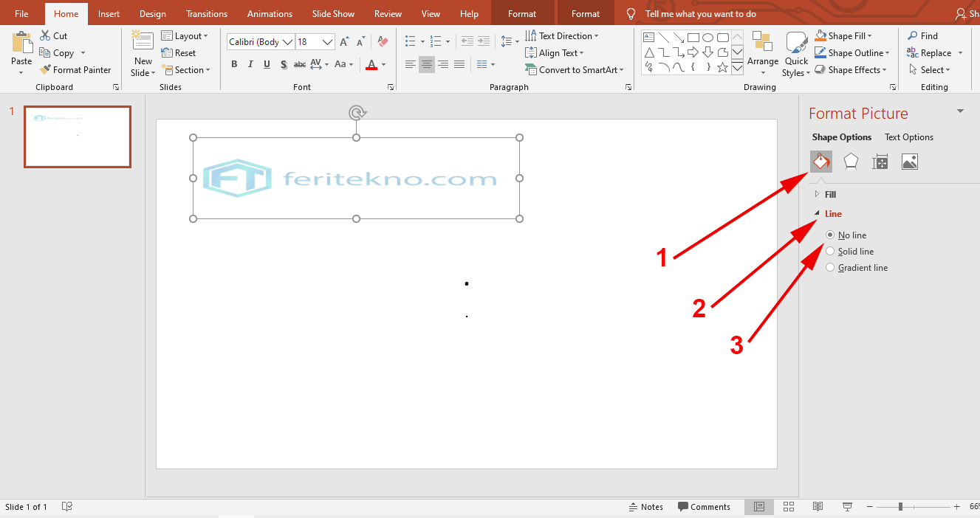The height and width of the screenshot is (518, 980).
Task: Pick the Oval shape from the shapes gallery
Action: point(707,38)
